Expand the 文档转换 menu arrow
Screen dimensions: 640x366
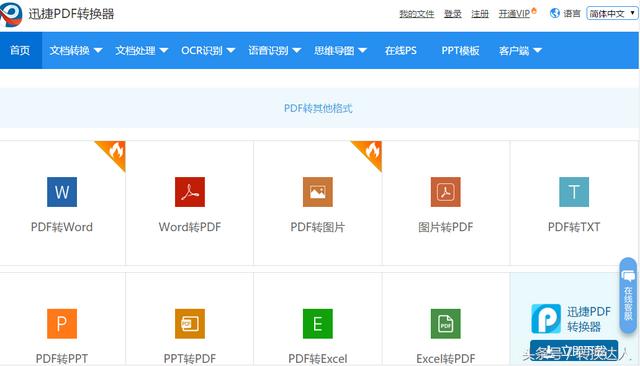point(98,51)
